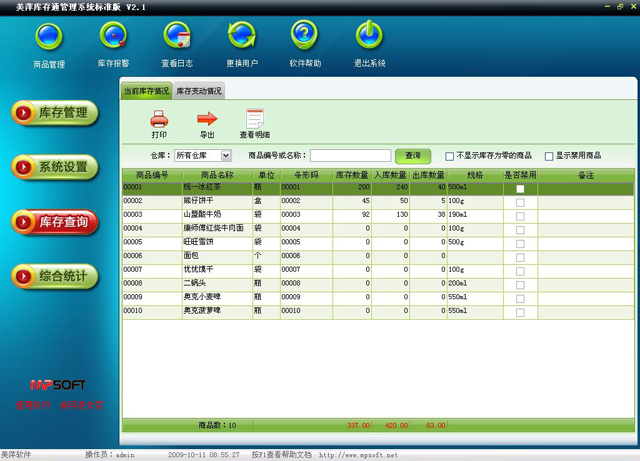Open 商品管理 (product management) icon
The image size is (640, 461).
48,37
